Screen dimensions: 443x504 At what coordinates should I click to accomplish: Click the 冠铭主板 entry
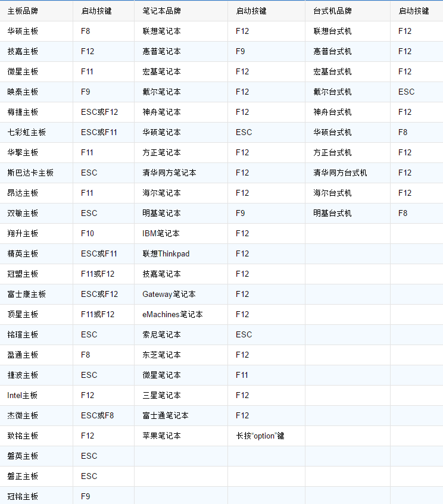click(23, 496)
